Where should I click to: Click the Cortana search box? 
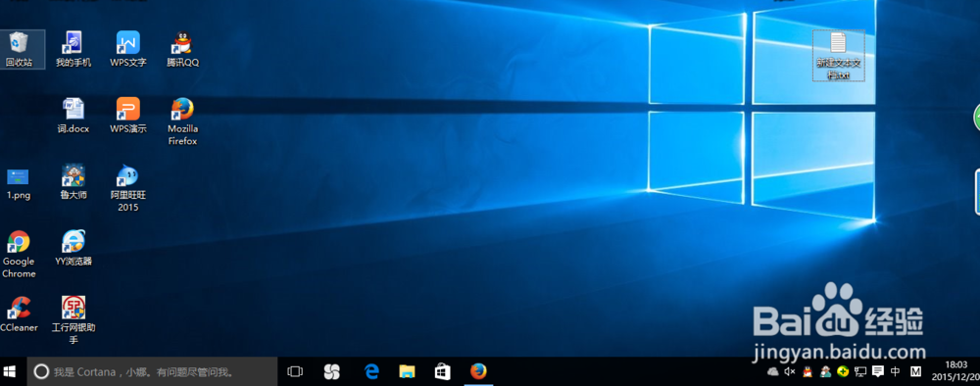coord(152,371)
